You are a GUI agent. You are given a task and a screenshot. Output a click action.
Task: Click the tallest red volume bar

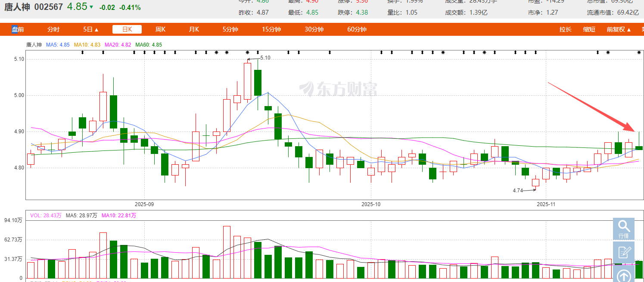click(x=227, y=252)
